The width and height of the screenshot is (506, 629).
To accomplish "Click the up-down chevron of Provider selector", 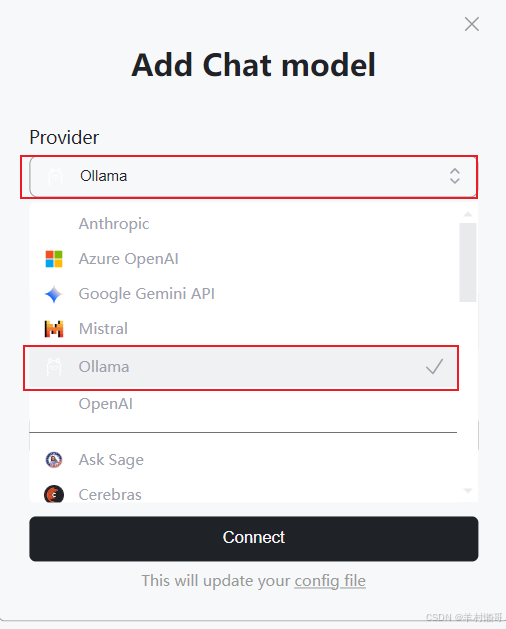I will [x=455, y=176].
